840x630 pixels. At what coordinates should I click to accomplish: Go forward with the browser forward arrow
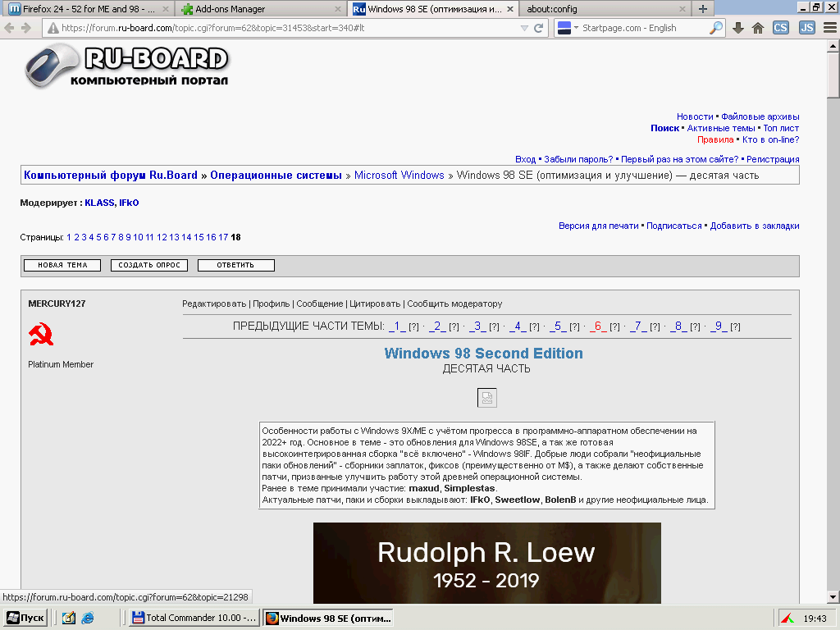click(x=25, y=28)
